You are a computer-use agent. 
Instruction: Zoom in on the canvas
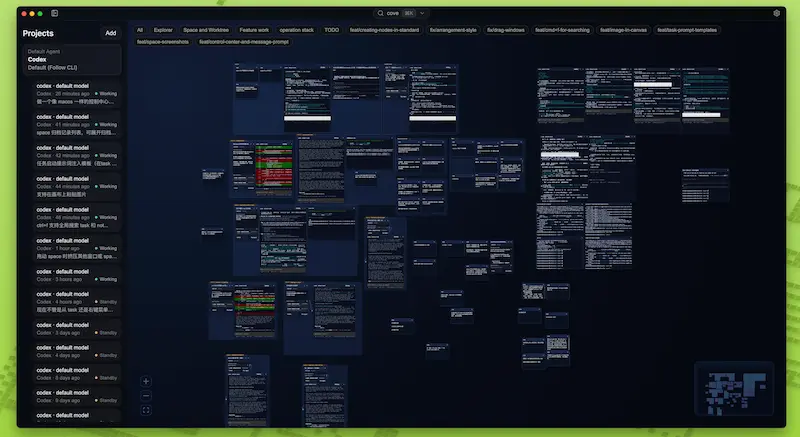[x=146, y=381]
